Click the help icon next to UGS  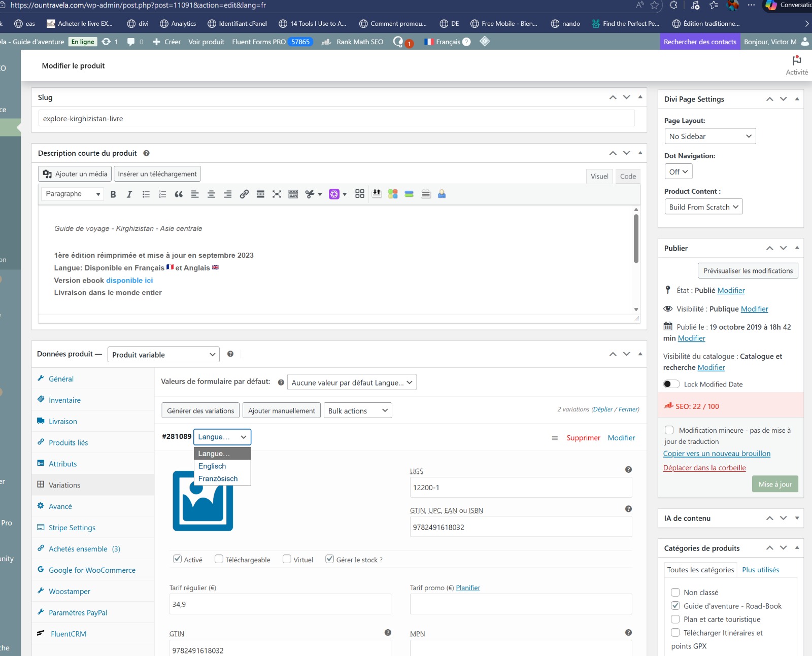(628, 470)
